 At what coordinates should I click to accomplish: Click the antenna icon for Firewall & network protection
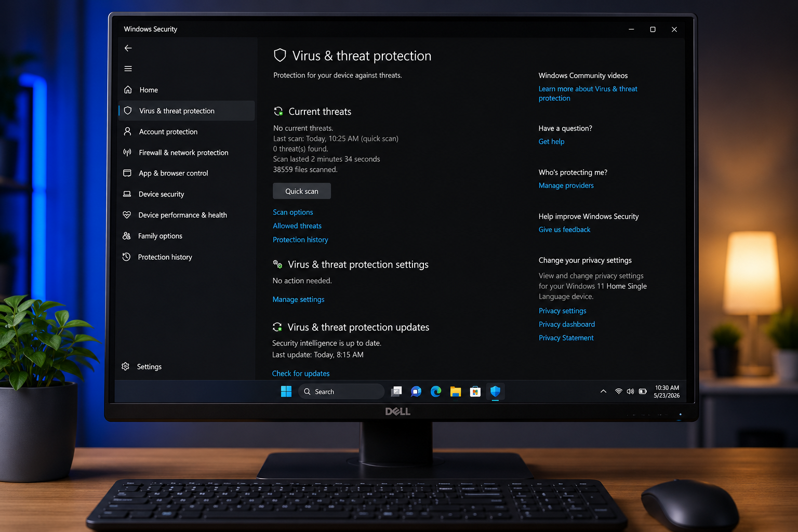coord(127,152)
